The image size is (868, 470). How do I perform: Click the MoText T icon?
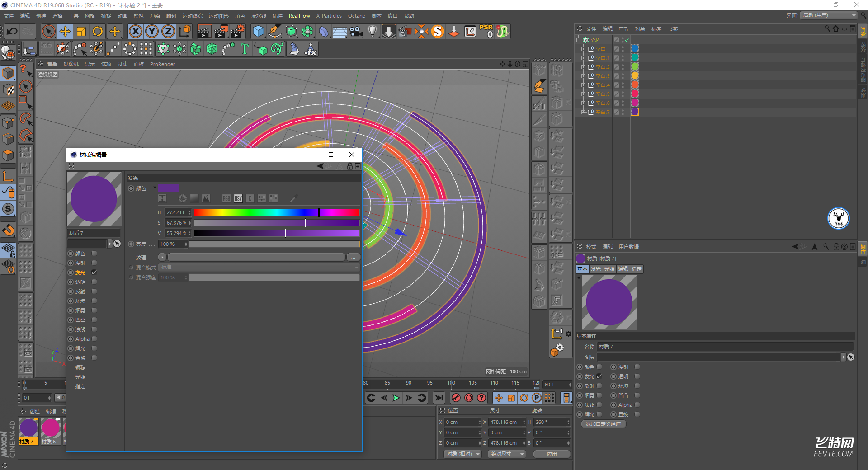(245, 49)
